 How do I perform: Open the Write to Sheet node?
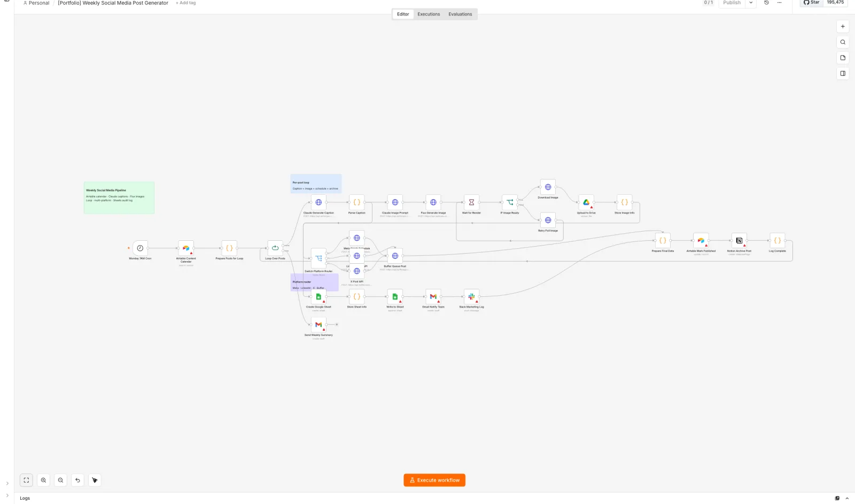pos(395,297)
